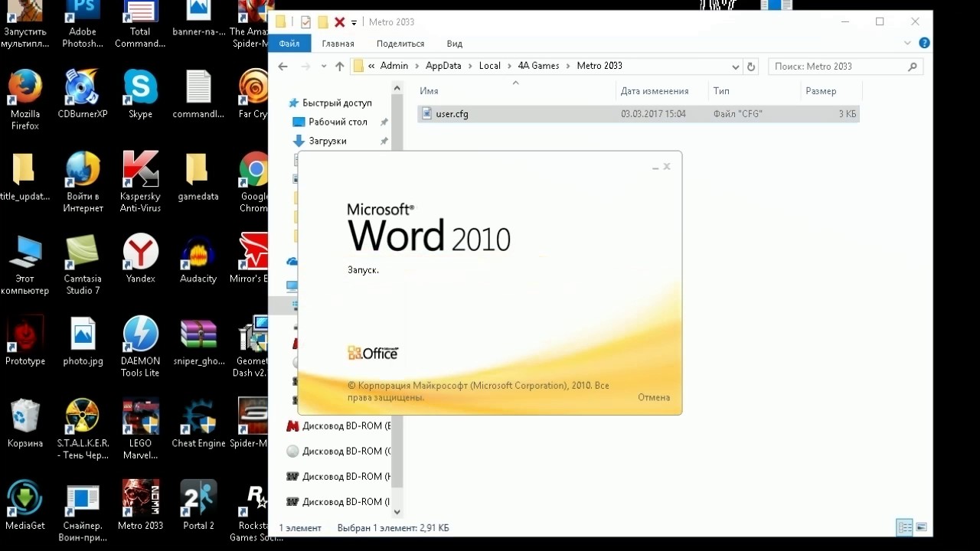Expand the Explorer ribbon chevron
This screenshot has height=551, width=980.
click(908, 44)
